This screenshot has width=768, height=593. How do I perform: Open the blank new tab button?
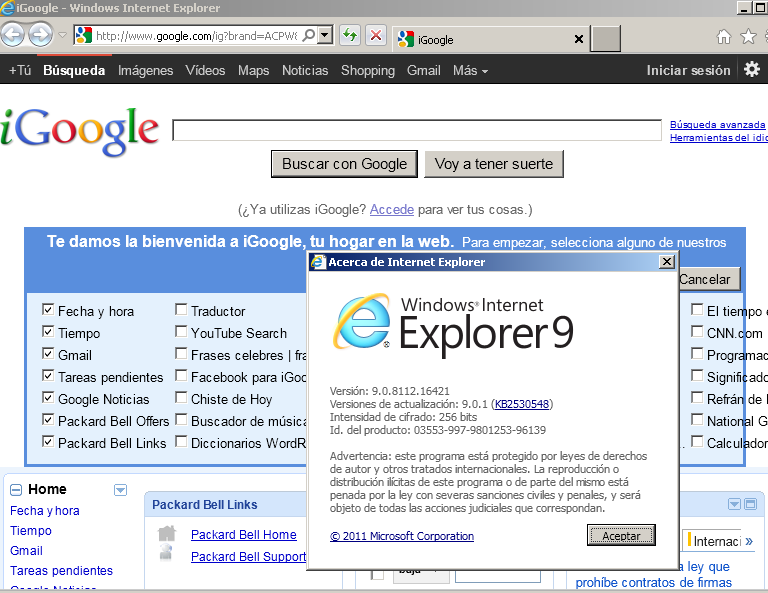606,39
